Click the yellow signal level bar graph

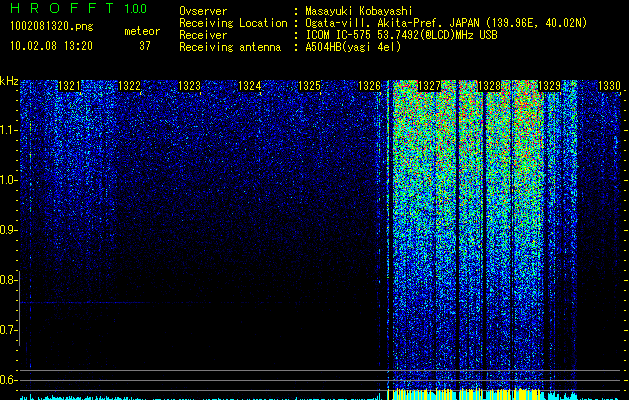[465, 394]
